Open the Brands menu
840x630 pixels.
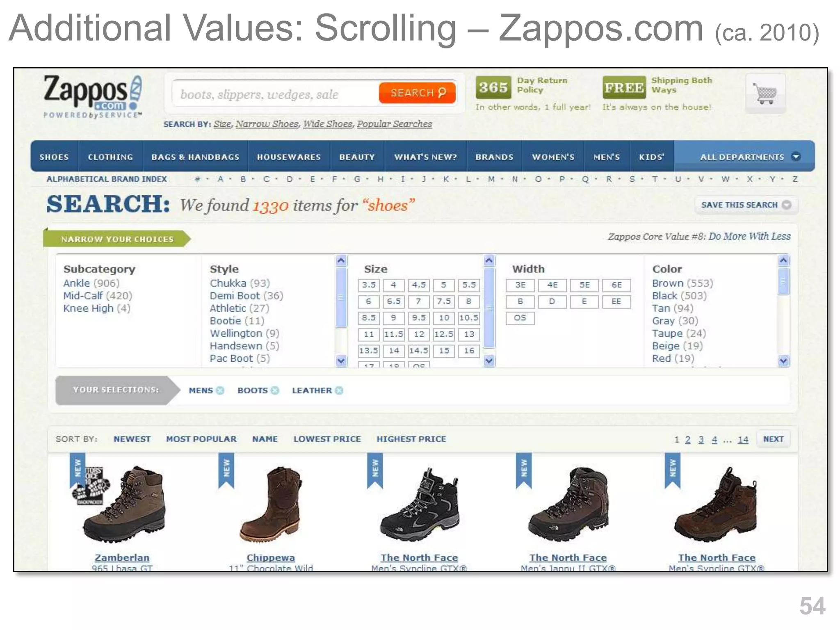coord(494,157)
